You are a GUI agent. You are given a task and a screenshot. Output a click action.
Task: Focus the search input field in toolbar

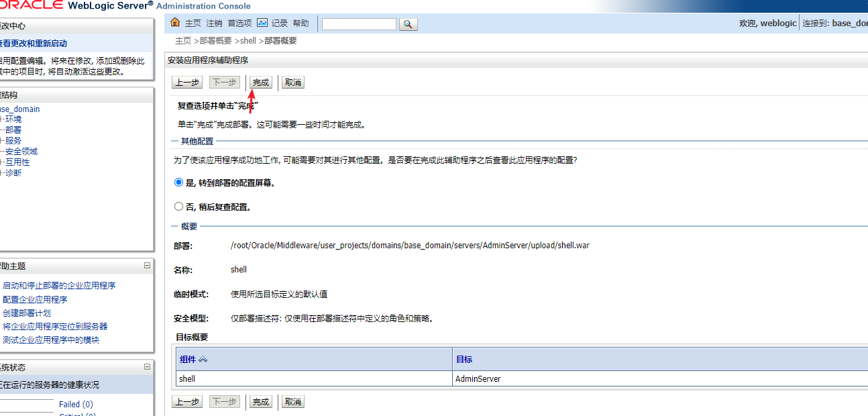(x=359, y=24)
